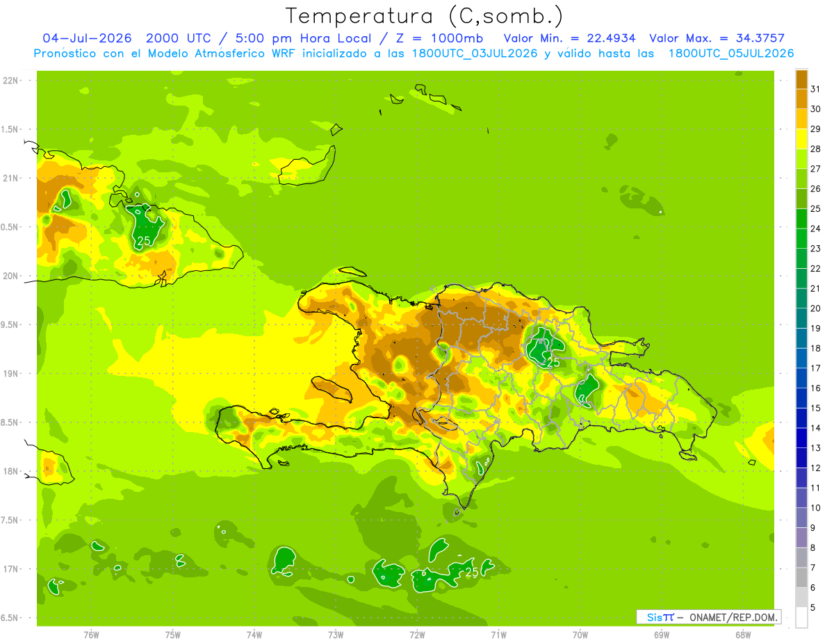Image resolution: width=834 pixels, height=644 pixels.
Task: Click the '75W' longitude axis label
Action: pos(173,635)
